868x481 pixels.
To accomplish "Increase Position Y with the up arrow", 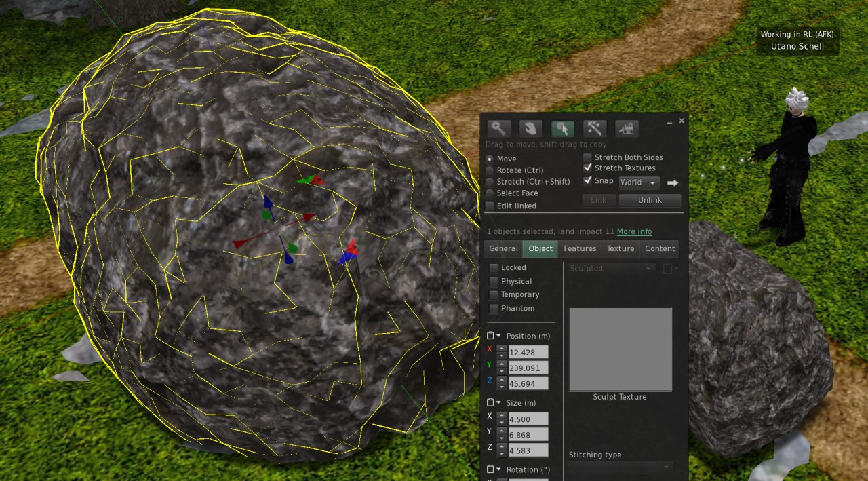I will click(x=502, y=365).
